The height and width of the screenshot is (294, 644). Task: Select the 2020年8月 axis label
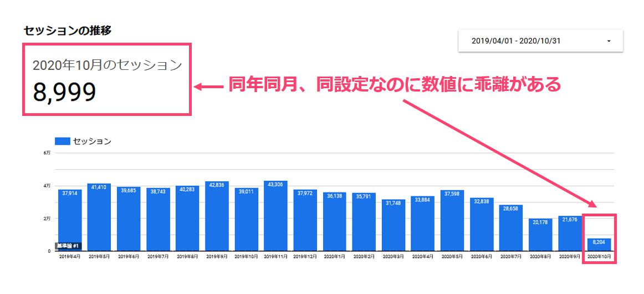(540, 257)
